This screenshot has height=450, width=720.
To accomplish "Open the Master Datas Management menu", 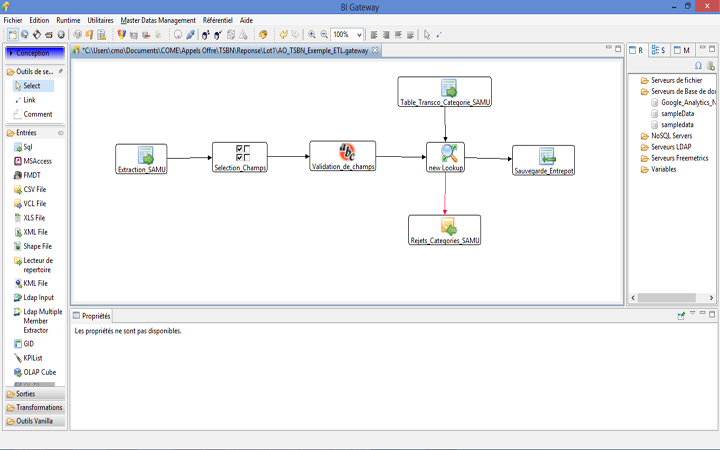I will (158, 20).
